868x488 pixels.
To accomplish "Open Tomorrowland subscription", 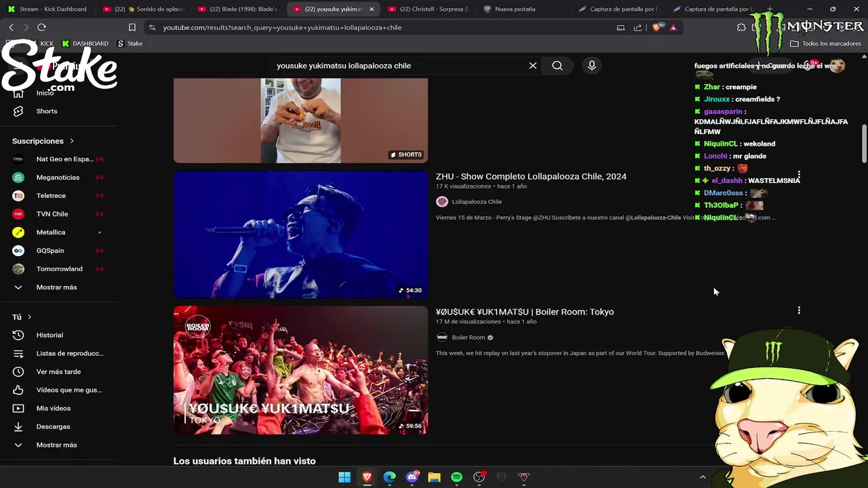I will 58,269.
